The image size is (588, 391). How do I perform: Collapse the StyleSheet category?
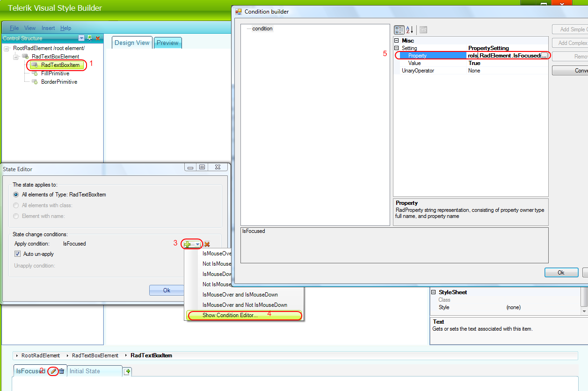click(434, 292)
